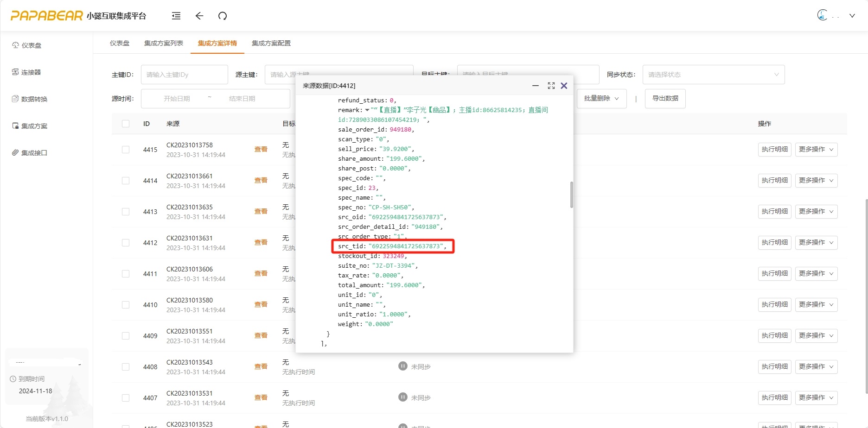Minimize the 来源数据 dialog

(x=536, y=86)
